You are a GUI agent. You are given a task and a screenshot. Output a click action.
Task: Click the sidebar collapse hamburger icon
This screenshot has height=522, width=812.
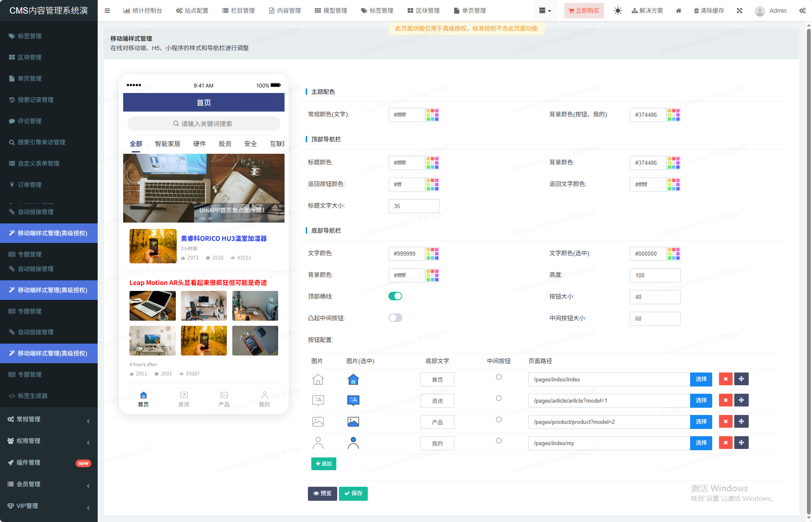[107, 11]
